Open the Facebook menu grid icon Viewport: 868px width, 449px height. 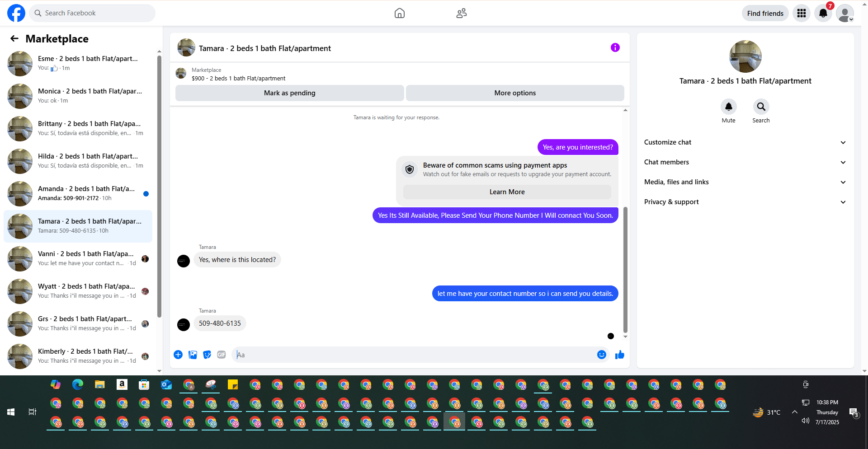pyautogui.click(x=802, y=13)
